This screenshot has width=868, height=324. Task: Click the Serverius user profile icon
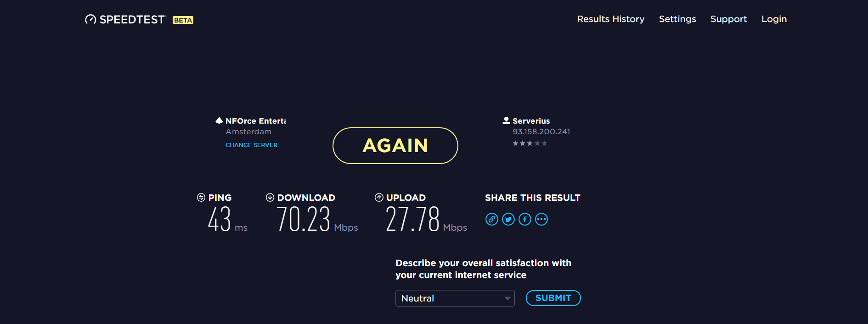(x=506, y=120)
